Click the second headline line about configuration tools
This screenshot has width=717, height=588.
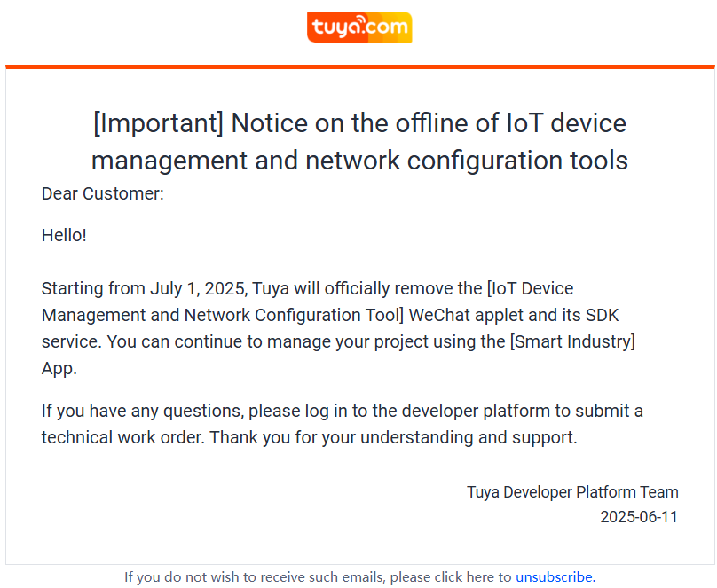359,161
